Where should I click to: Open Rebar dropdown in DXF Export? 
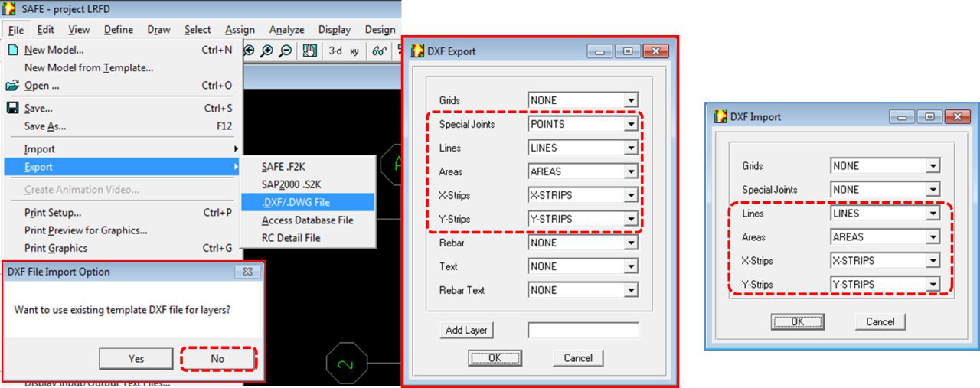pos(631,243)
